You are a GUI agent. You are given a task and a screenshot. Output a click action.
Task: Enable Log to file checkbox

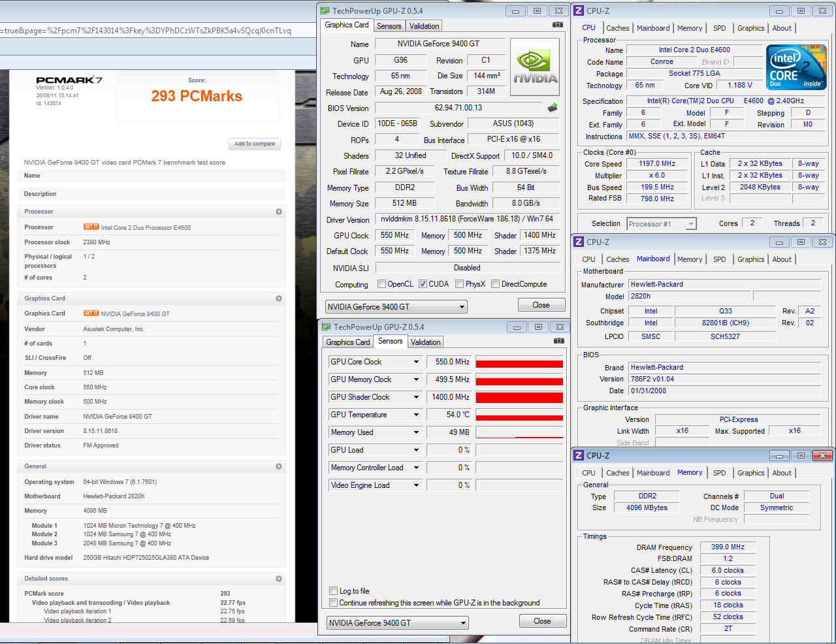(334, 591)
